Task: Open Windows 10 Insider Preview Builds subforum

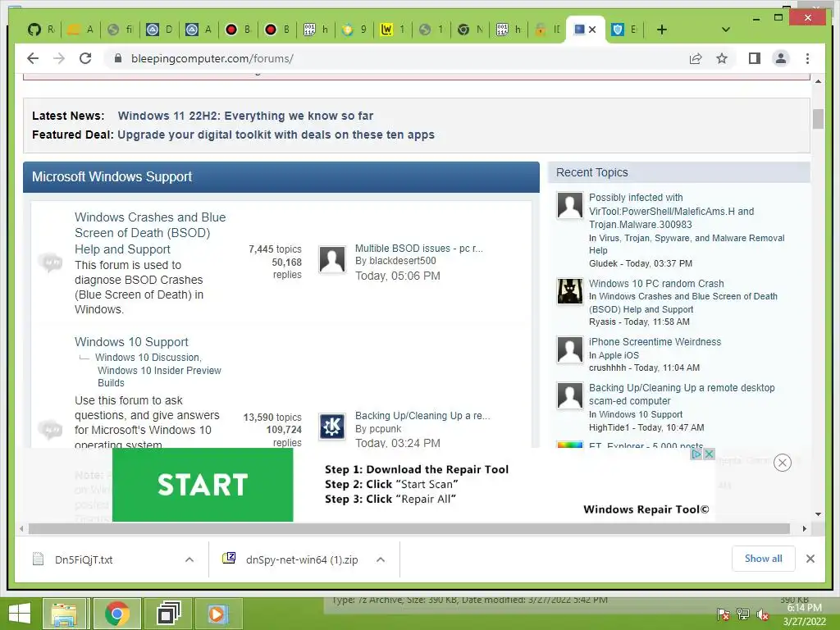Action: [159, 377]
